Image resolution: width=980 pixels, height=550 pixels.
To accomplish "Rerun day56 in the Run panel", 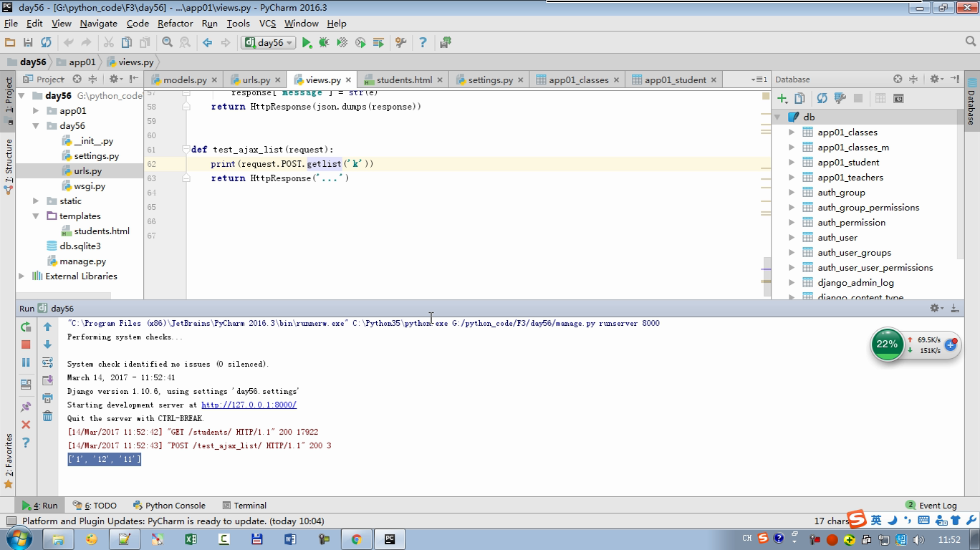I will coord(26,327).
